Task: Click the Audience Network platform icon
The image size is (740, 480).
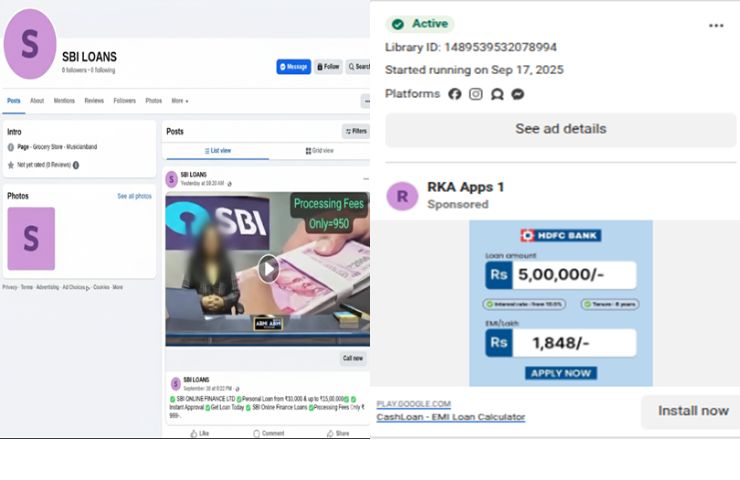Action: tap(497, 94)
